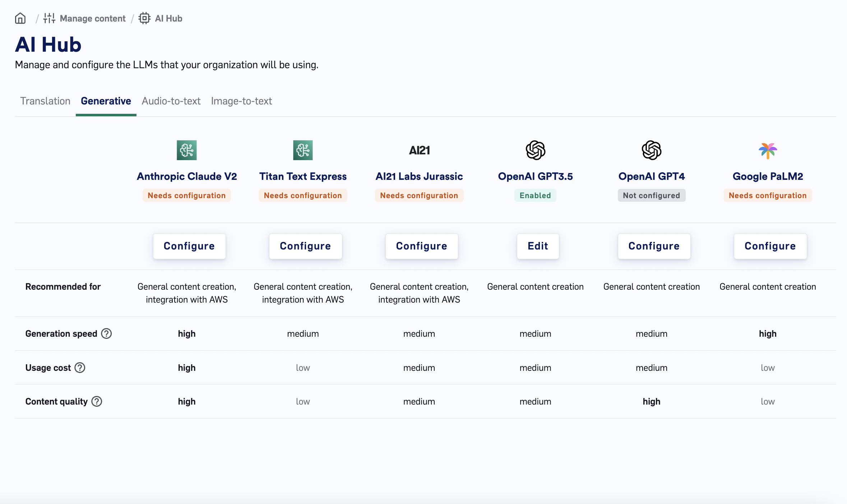
Task: Click the Anthropic Claude V2 title
Action: tap(187, 176)
